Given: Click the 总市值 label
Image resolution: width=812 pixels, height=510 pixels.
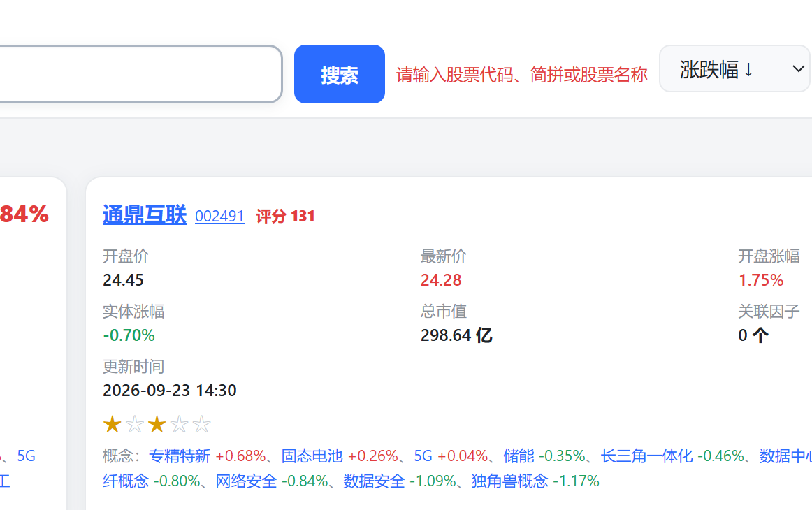Looking at the screenshot, I should pos(443,312).
